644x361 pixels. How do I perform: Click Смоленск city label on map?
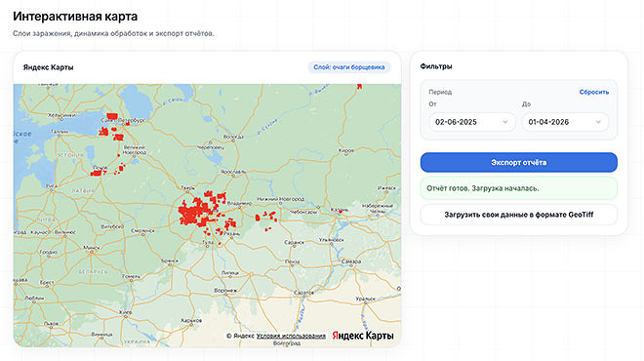[x=142, y=231]
